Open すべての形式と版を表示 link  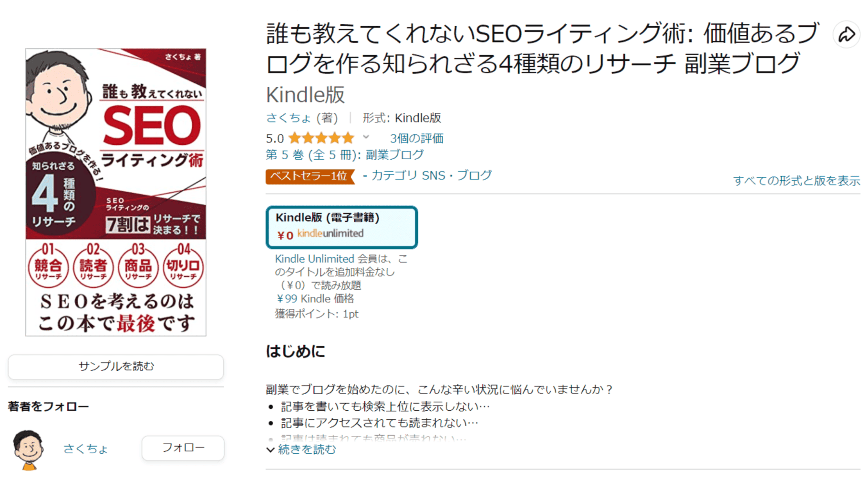(x=796, y=181)
